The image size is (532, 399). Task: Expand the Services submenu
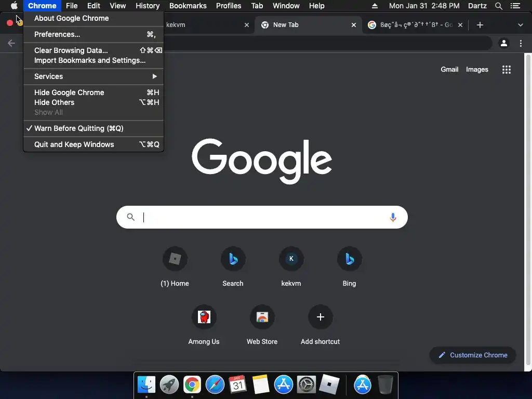[94, 76]
